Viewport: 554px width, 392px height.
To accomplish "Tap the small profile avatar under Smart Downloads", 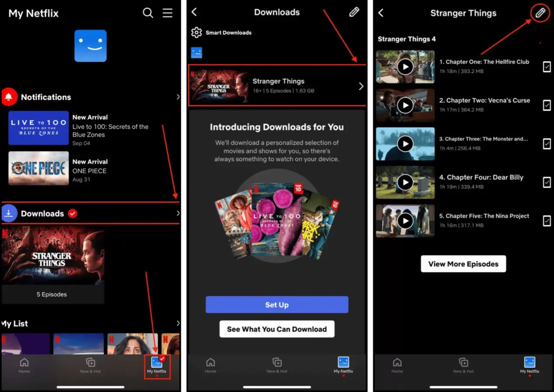I will [197, 53].
